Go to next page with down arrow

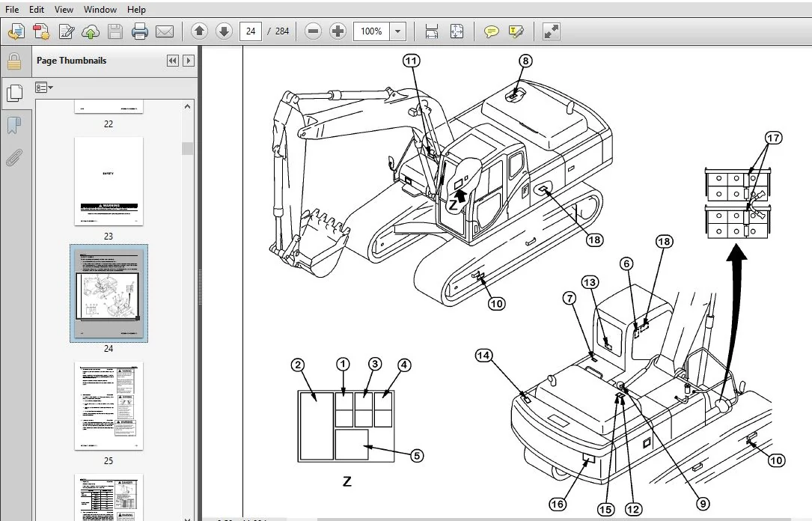[224, 31]
